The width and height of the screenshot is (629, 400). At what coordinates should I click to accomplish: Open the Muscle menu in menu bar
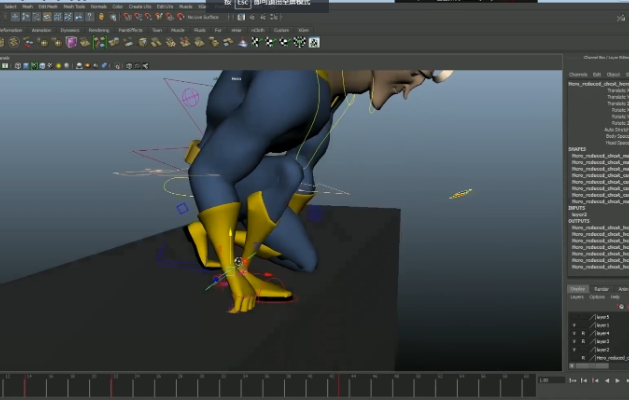[185, 6]
